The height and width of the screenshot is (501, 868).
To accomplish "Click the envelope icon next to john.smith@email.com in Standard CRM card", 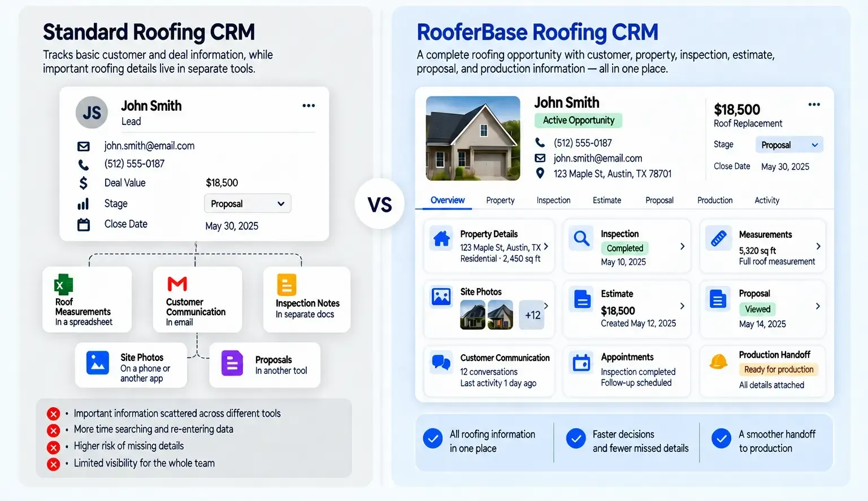I will [x=84, y=146].
